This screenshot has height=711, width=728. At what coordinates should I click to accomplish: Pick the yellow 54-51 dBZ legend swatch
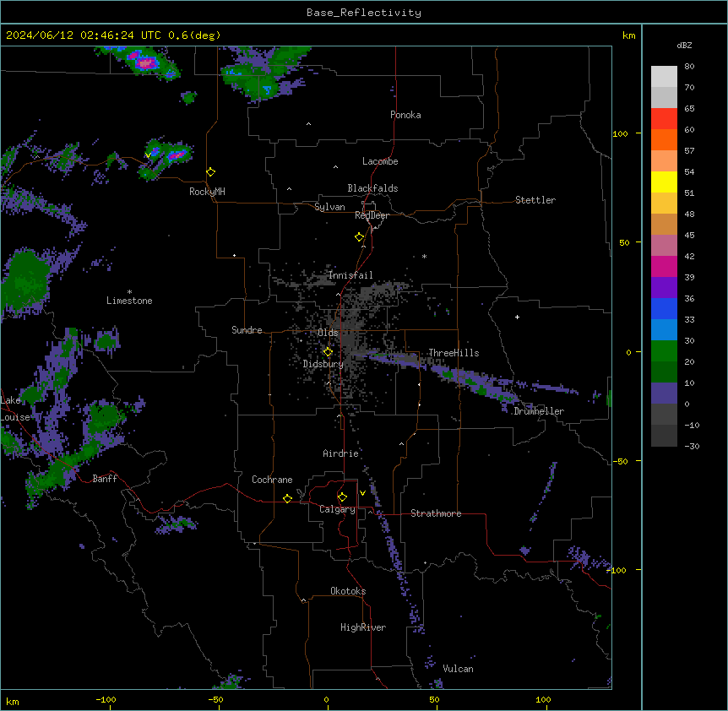664,182
